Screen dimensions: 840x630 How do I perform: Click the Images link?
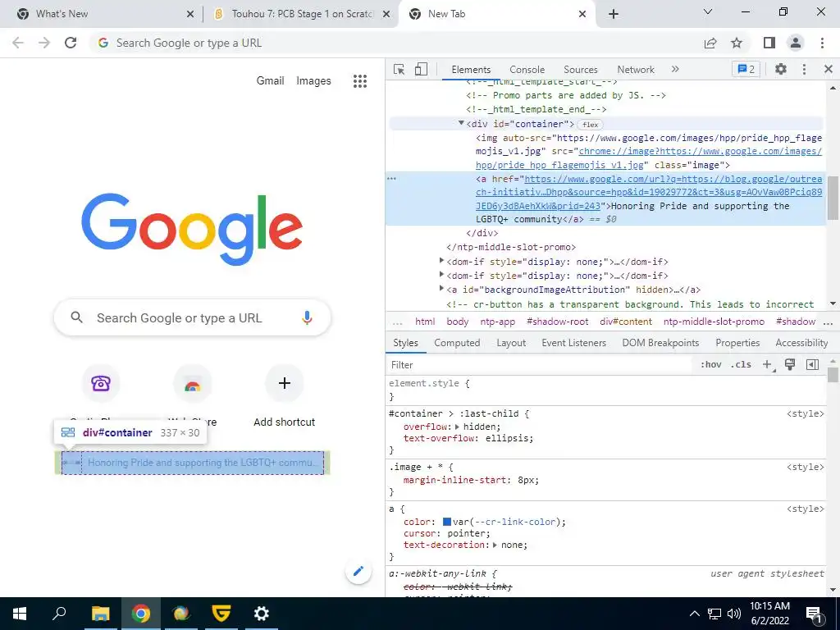[x=313, y=81]
